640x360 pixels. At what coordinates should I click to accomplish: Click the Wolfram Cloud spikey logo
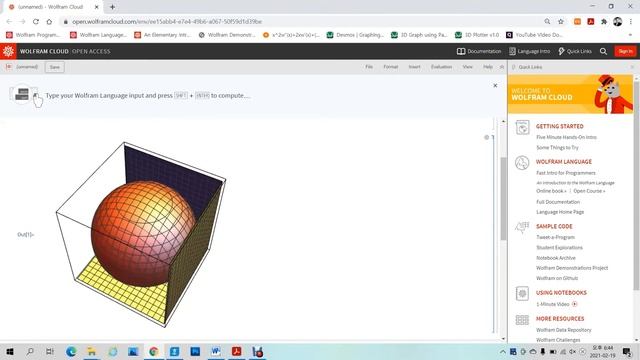(x=8, y=51)
